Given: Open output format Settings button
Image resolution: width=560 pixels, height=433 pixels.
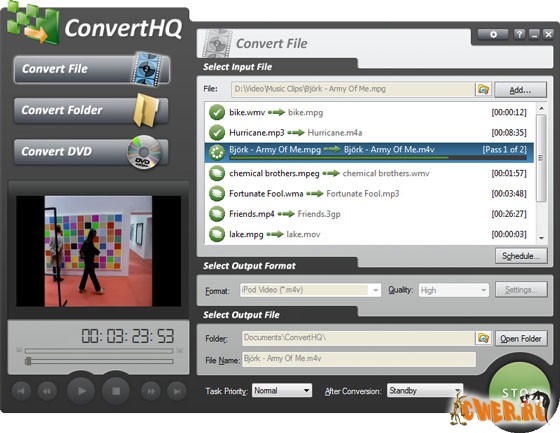Looking at the screenshot, I should point(521,290).
